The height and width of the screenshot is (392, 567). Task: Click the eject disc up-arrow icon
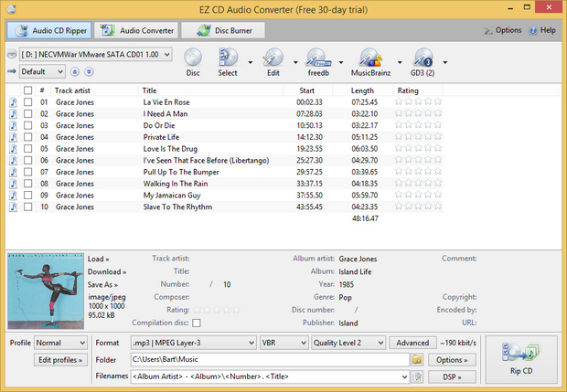[x=74, y=72]
